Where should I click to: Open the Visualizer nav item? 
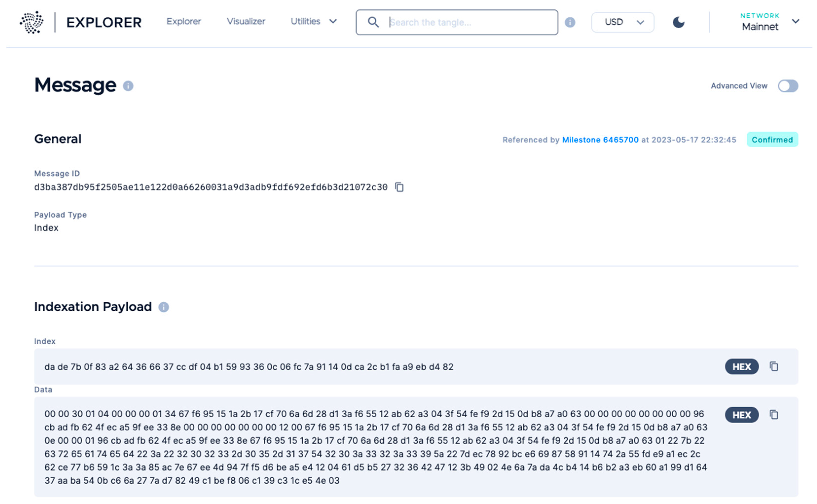[246, 21]
